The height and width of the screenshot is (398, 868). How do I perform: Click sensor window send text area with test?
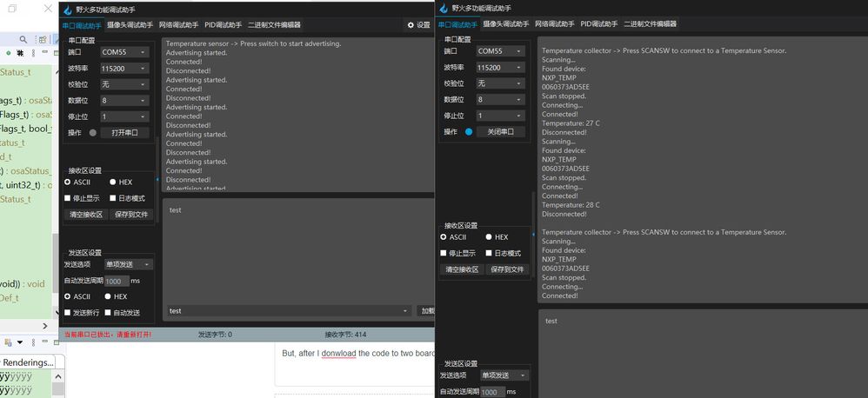coord(298,250)
